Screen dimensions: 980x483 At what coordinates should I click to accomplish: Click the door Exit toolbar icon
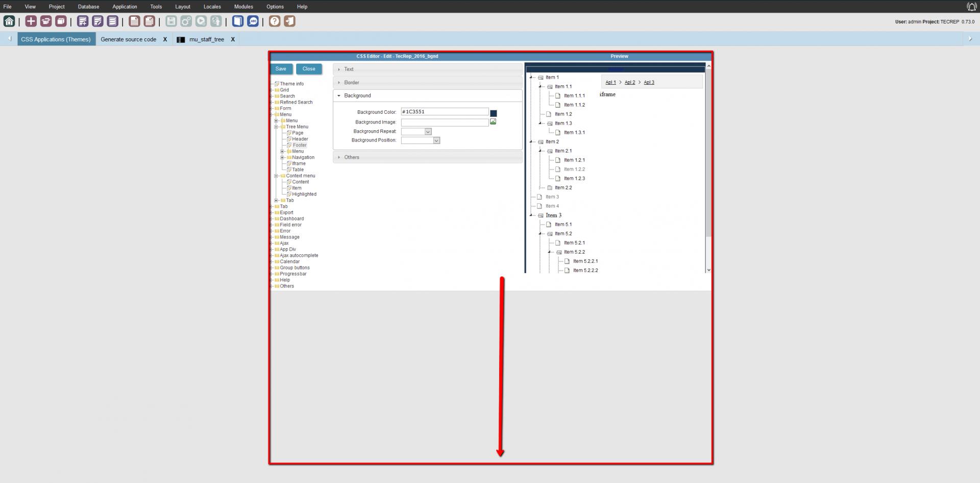click(289, 21)
